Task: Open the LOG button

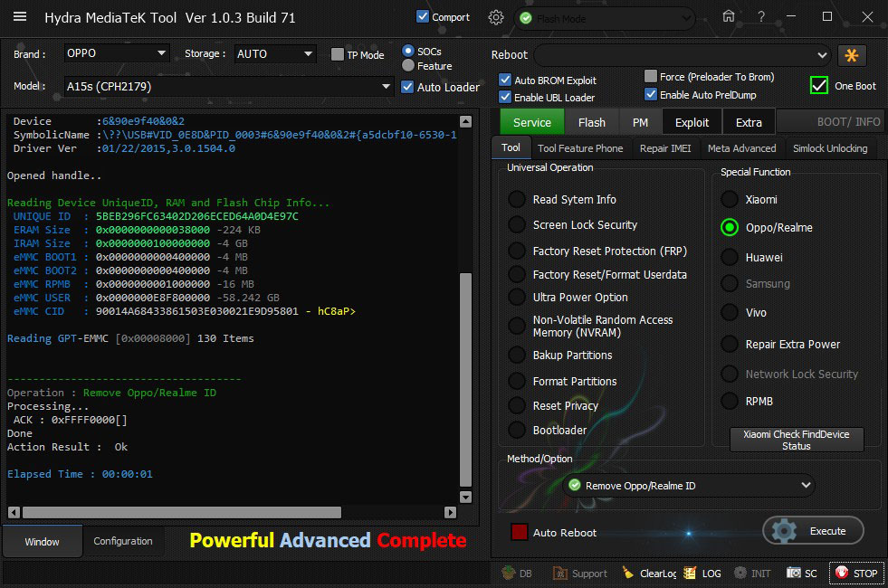Action: (x=702, y=574)
